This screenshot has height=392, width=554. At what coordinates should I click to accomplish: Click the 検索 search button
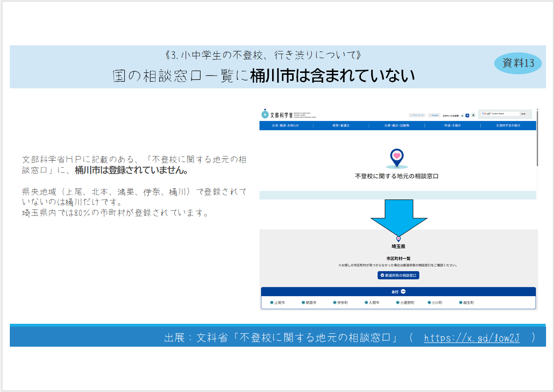click(523, 114)
